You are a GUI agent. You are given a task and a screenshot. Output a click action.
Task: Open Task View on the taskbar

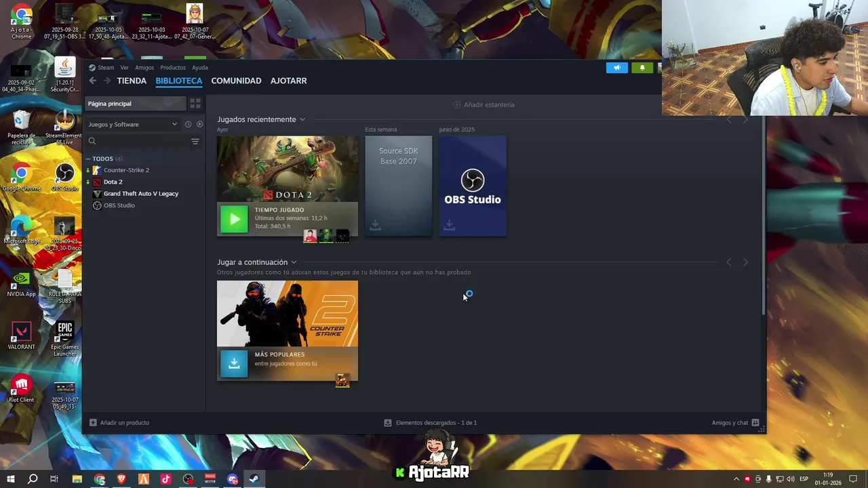[x=54, y=479]
